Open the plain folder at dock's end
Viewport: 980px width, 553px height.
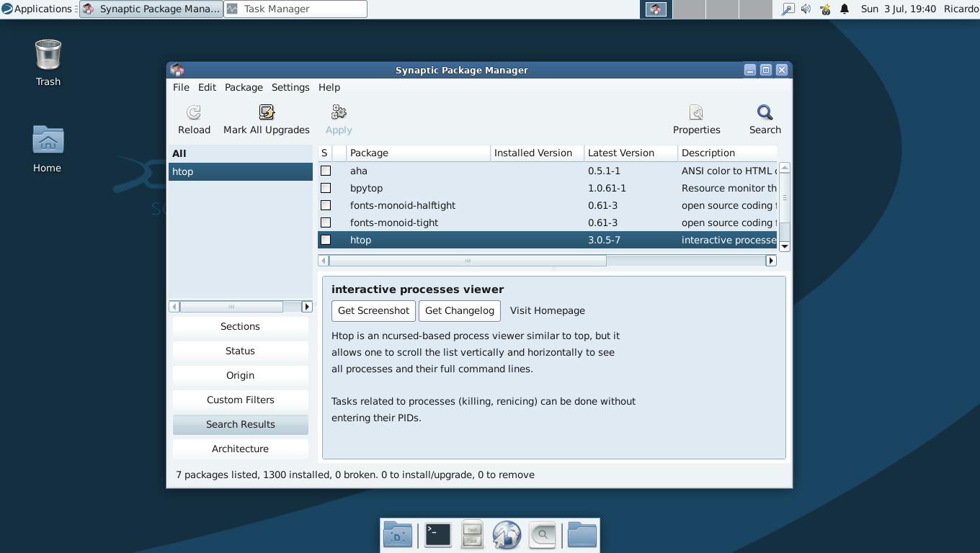pyautogui.click(x=582, y=535)
